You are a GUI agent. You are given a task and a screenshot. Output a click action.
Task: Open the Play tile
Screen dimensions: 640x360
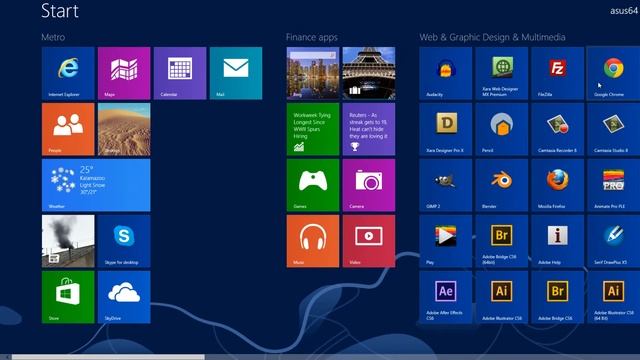[446, 241]
